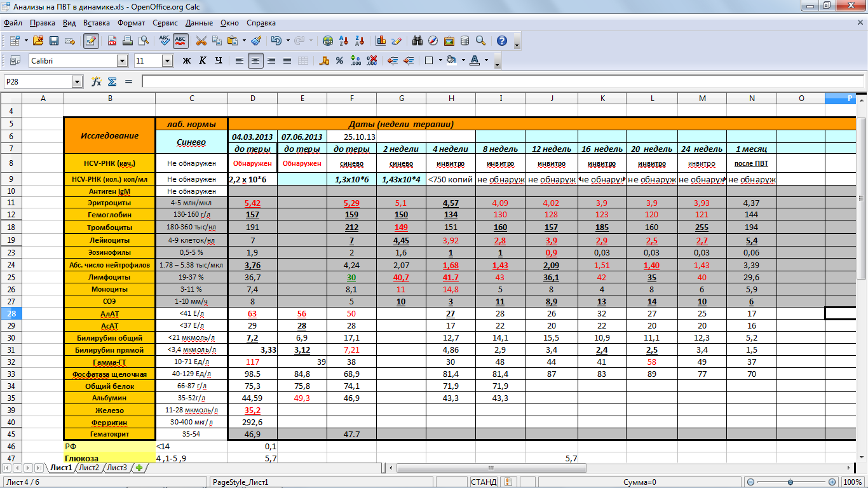Click the zoom in plus button
The height and width of the screenshot is (488, 868).
pyautogui.click(x=832, y=482)
